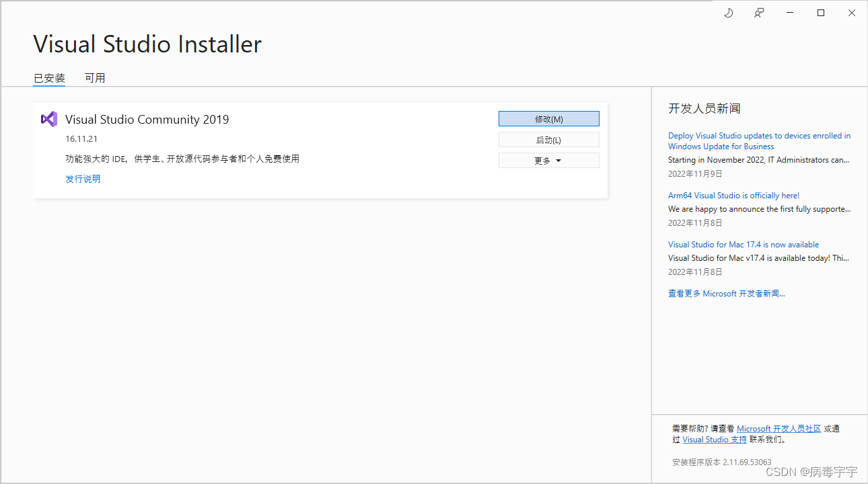The height and width of the screenshot is (484, 868).
Task: Click the 开发人员新闻 heading
Action: pos(704,109)
